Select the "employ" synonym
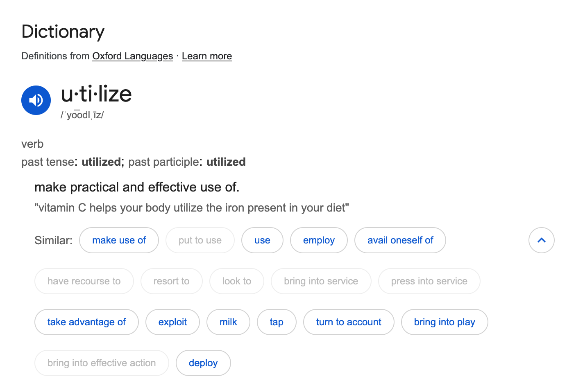This screenshot has width=567, height=392. [319, 240]
